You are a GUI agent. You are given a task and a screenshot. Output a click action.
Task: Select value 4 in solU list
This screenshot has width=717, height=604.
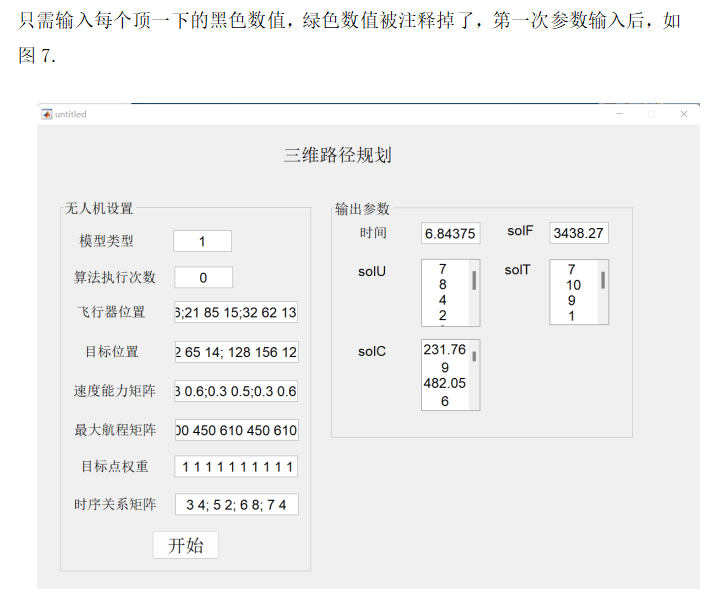443,300
